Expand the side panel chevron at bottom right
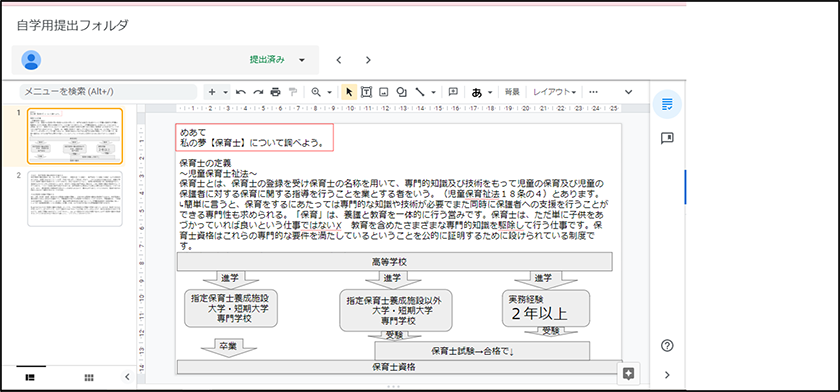Screen dimensions: 840x392 tap(667, 375)
